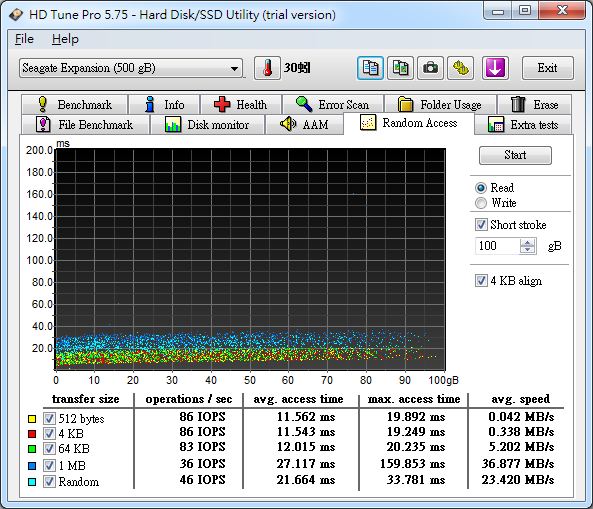
Task: Switch to the Error Scan tab
Action: click(x=333, y=104)
